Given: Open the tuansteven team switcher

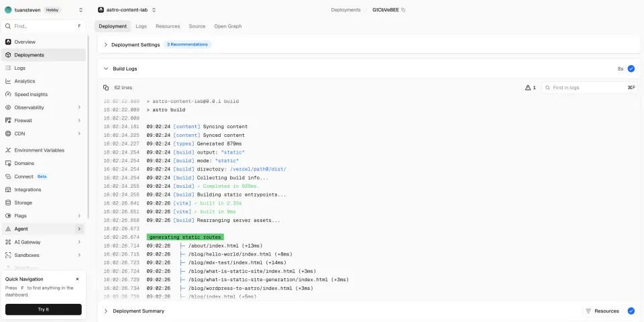Looking at the screenshot, I should coord(81,10).
